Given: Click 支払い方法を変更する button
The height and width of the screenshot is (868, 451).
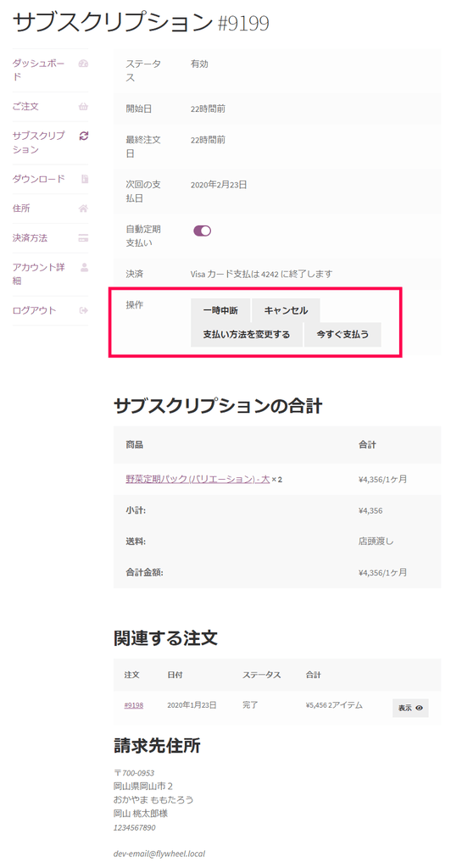Looking at the screenshot, I should pyautogui.click(x=247, y=335).
